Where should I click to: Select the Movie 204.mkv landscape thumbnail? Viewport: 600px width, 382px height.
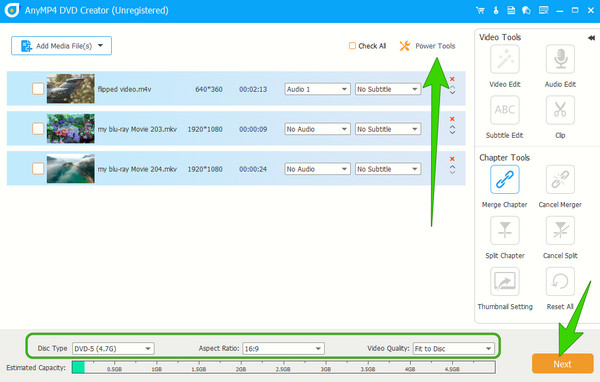(70, 168)
